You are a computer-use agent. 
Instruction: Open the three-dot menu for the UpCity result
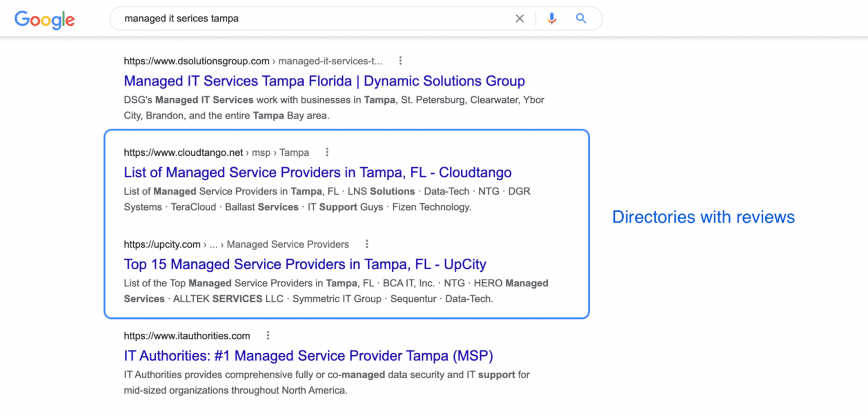367,243
